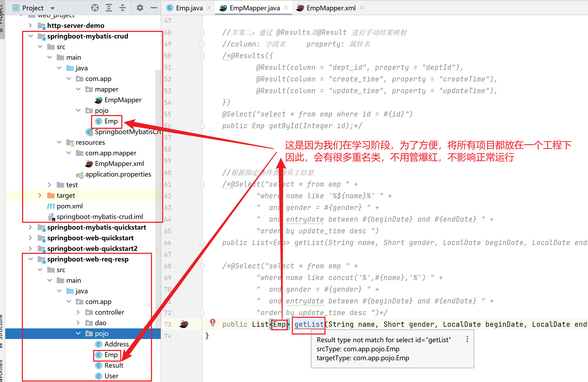Switch to the Emp.java tab
588x382 pixels.
coord(189,8)
